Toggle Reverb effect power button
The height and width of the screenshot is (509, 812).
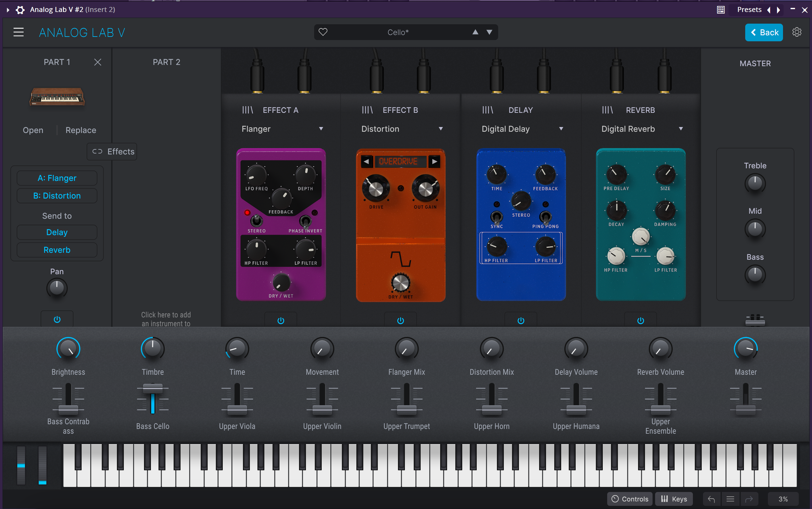[x=640, y=320]
